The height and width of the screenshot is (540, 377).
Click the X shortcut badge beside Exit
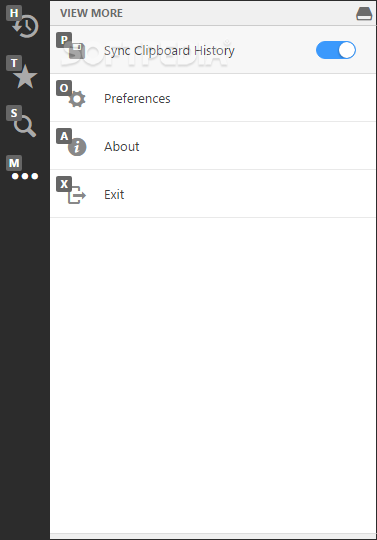64,184
